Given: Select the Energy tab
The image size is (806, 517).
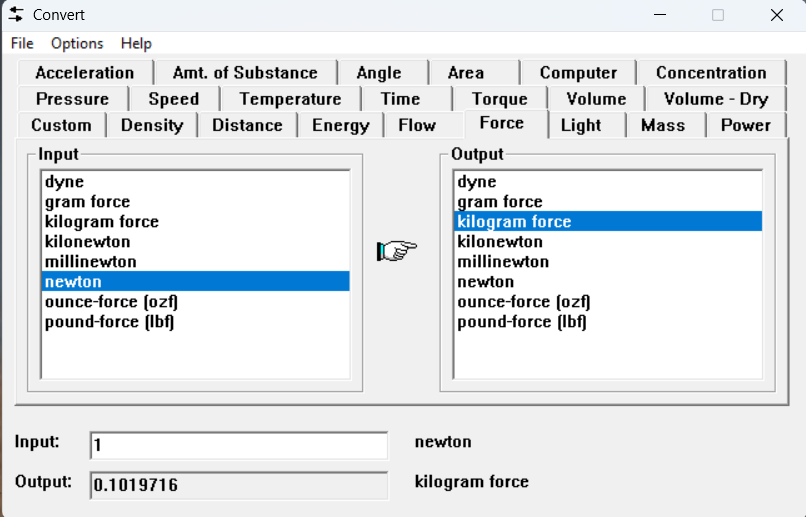Looking at the screenshot, I should (x=340, y=125).
